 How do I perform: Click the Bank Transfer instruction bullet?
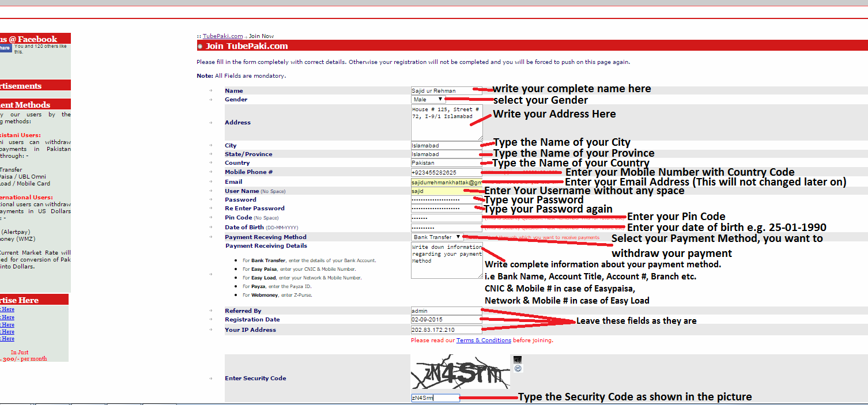coord(310,260)
